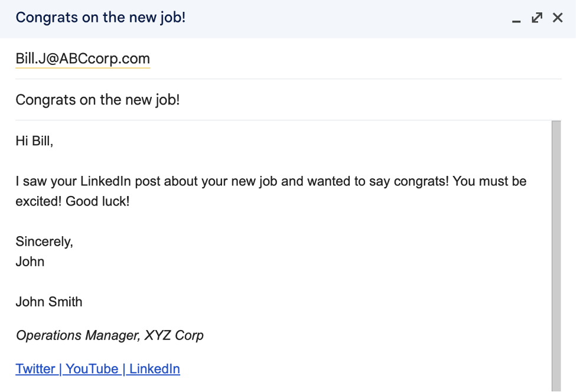The height and width of the screenshot is (392, 577).
Task: Click the Bill.J@ABCcorp.com recipient address
Action: click(x=83, y=59)
